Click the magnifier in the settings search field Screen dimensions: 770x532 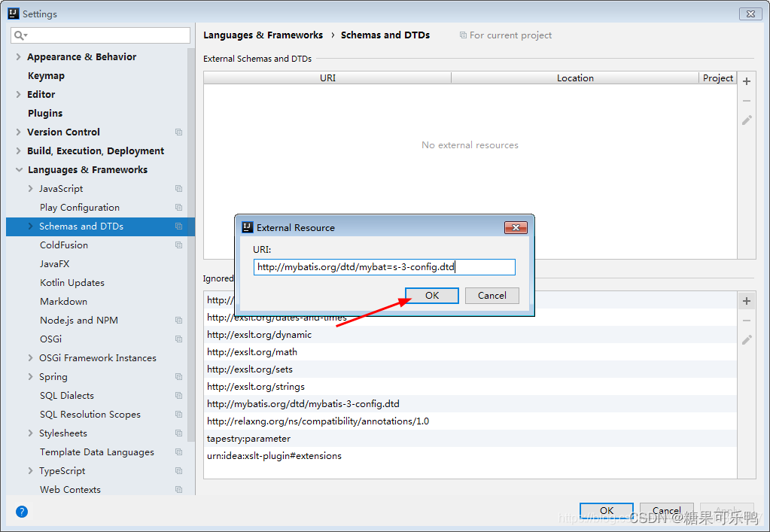(18, 35)
